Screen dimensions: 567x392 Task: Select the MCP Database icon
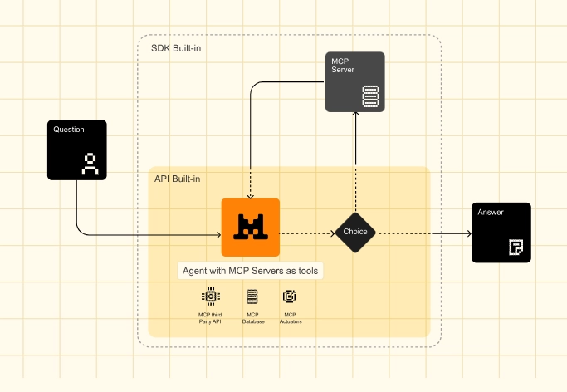click(x=252, y=296)
